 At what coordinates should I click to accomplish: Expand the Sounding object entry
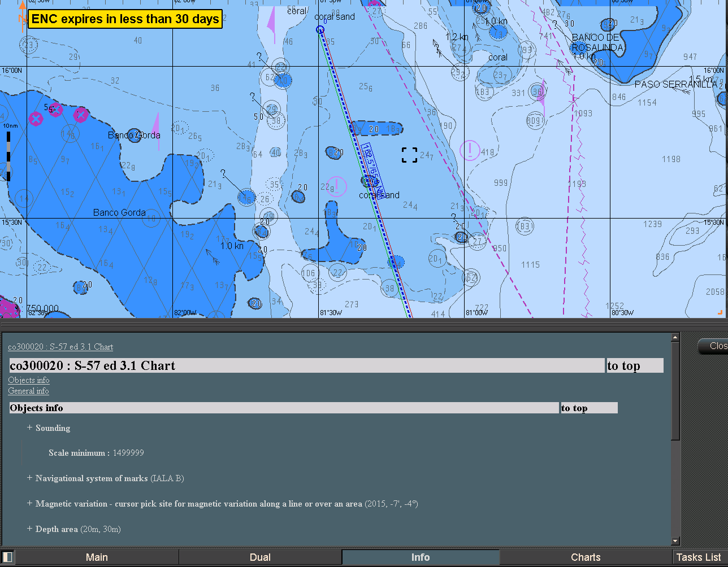[29, 428]
